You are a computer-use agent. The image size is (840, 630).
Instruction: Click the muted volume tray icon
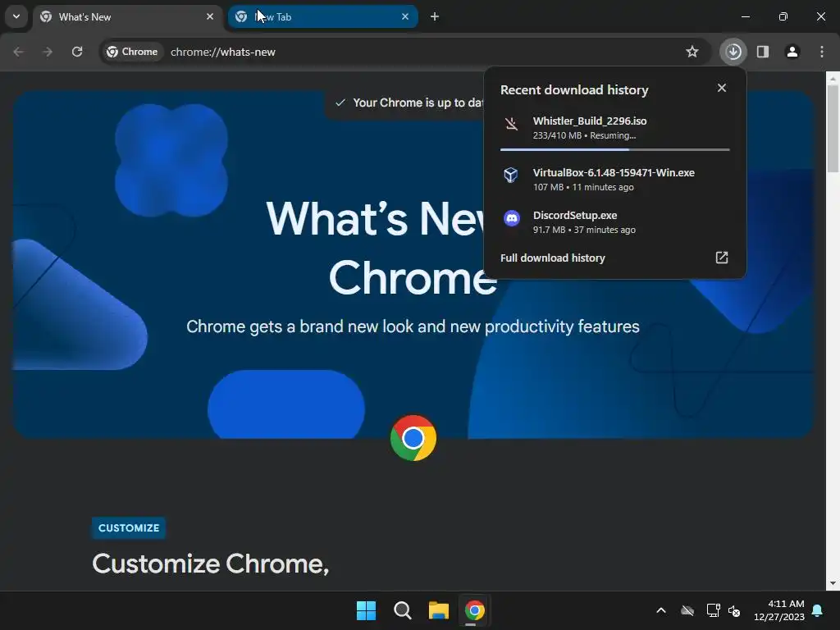734,610
